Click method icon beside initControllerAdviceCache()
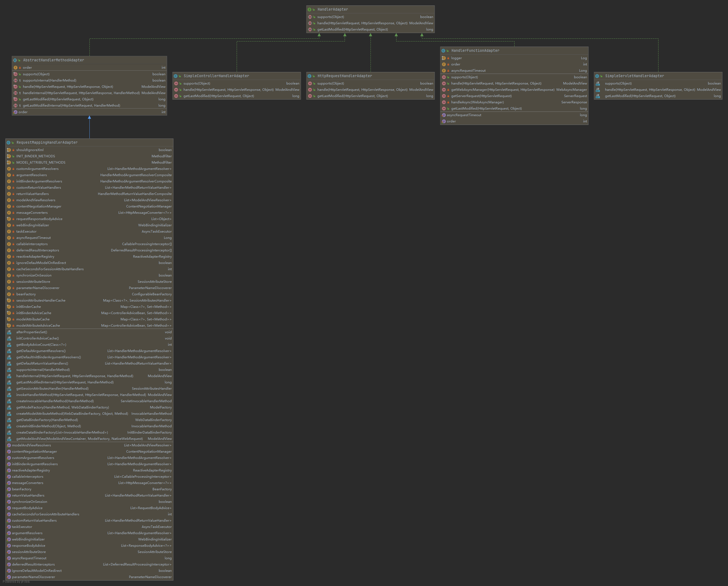This screenshot has height=586, width=728. tap(9, 338)
